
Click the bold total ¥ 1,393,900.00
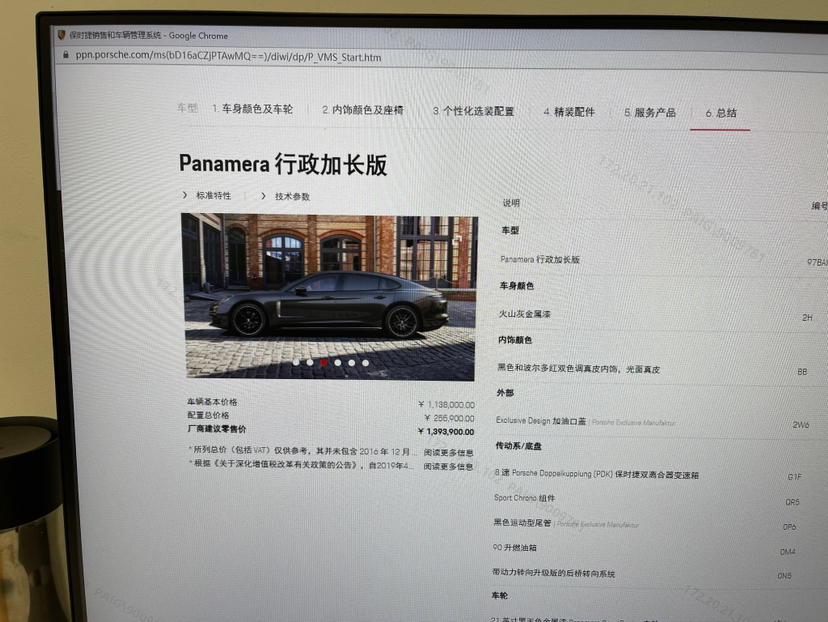click(446, 431)
